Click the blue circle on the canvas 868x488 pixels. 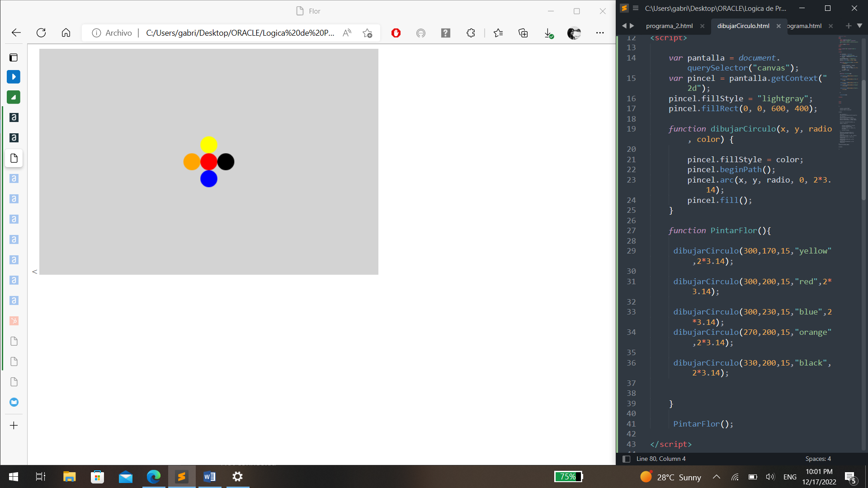pos(209,178)
